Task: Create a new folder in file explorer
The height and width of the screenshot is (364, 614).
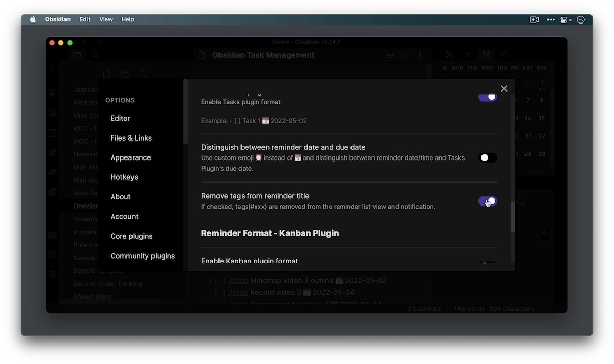Action: [125, 74]
